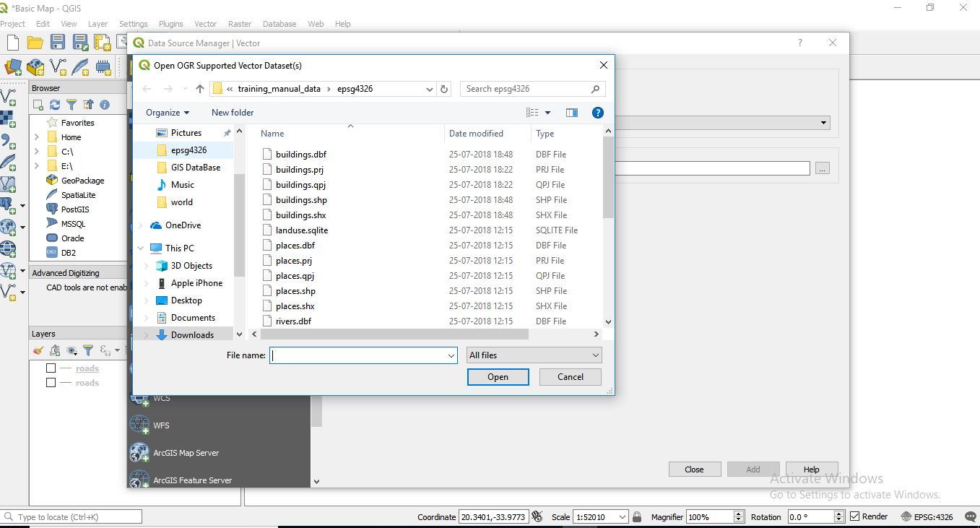Open the All files type dropdown
The image size is (980, 528).
(x=534, y=355)
